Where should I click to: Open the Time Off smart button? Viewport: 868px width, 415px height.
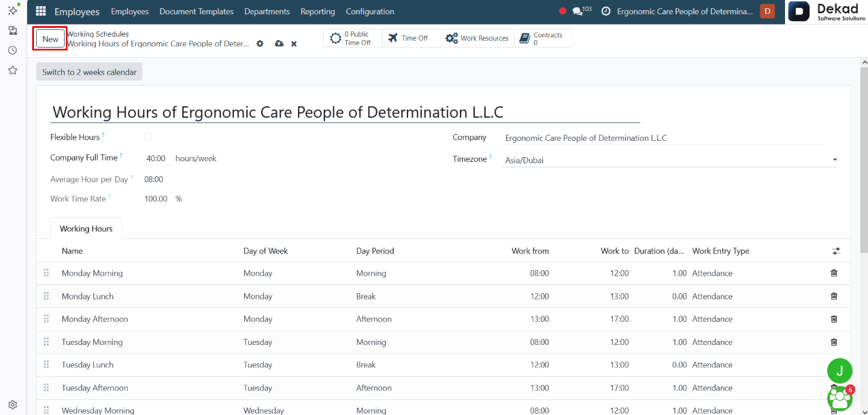[x=412, y=38]
